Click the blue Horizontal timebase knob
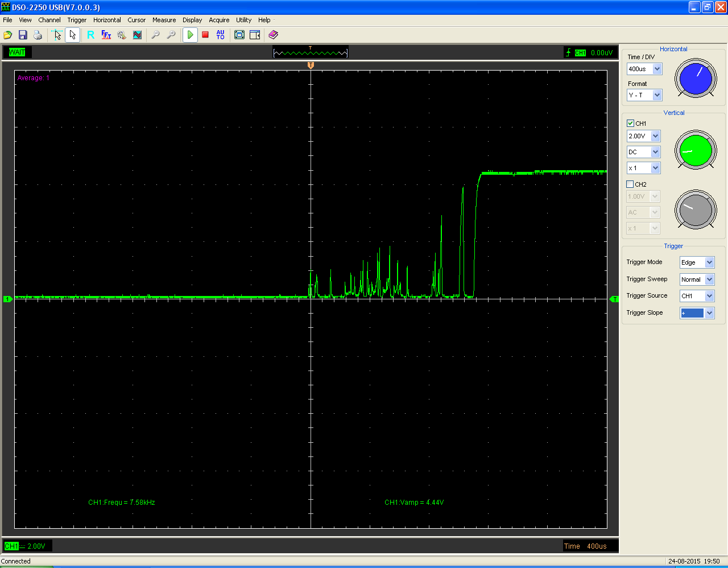This screenshot has width=728, height=568. (696, 78)
